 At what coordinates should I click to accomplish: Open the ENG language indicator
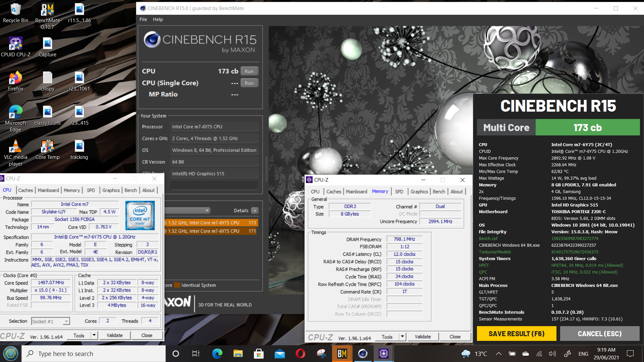[583, 354]
